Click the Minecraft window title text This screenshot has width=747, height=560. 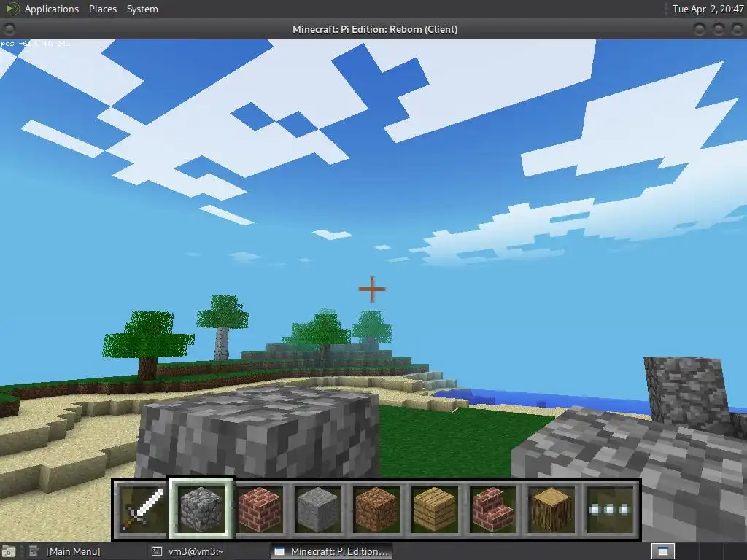(x=375, y=29)
